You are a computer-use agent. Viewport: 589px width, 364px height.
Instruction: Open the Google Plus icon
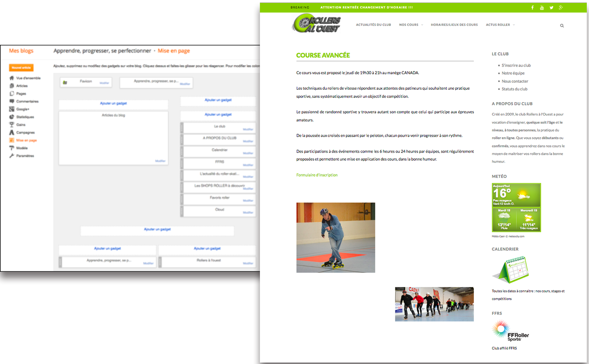[561, 8]
